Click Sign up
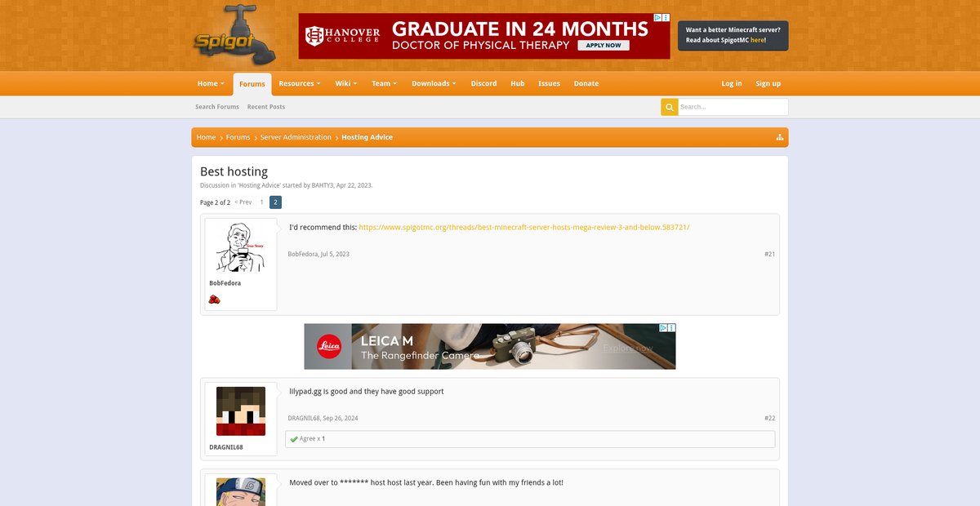 pyautogui.click(x=768, y=83)
